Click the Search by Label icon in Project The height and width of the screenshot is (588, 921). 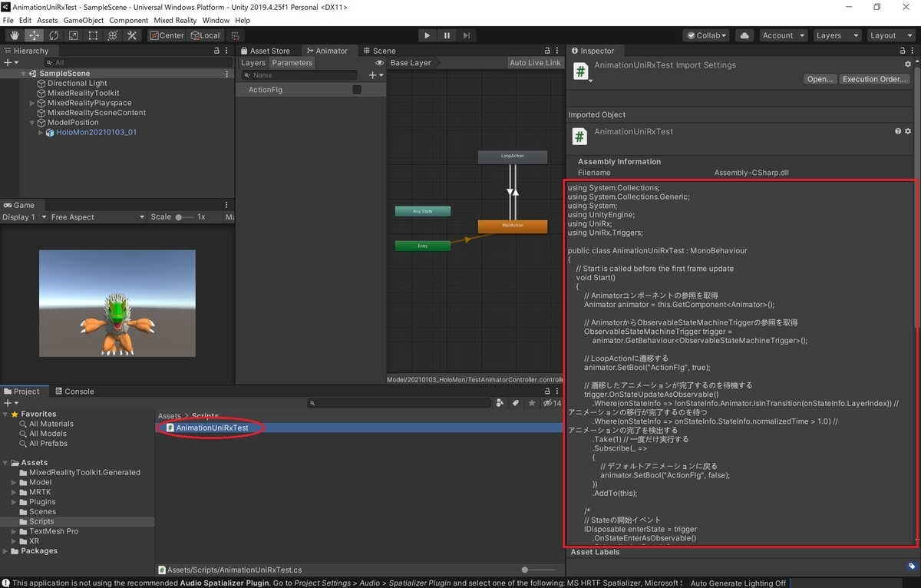(516, 402)
